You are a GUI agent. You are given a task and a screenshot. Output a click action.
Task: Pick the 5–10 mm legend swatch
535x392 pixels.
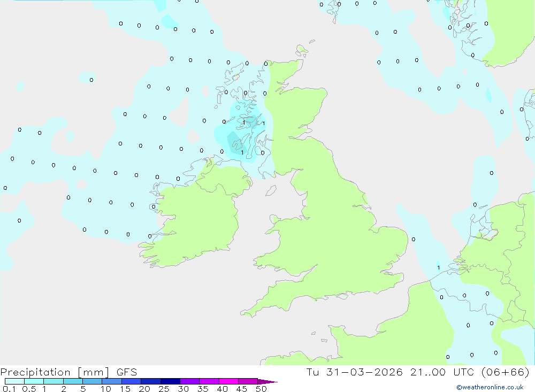[93, 381]
